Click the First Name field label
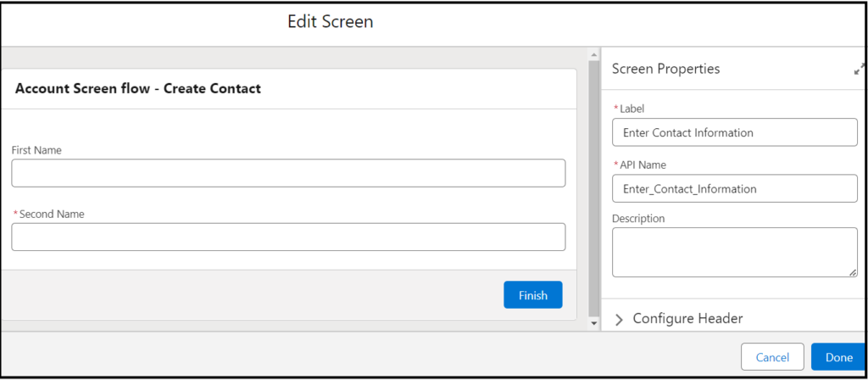Screen dimensions: 868x380 [x=36, y=150]
